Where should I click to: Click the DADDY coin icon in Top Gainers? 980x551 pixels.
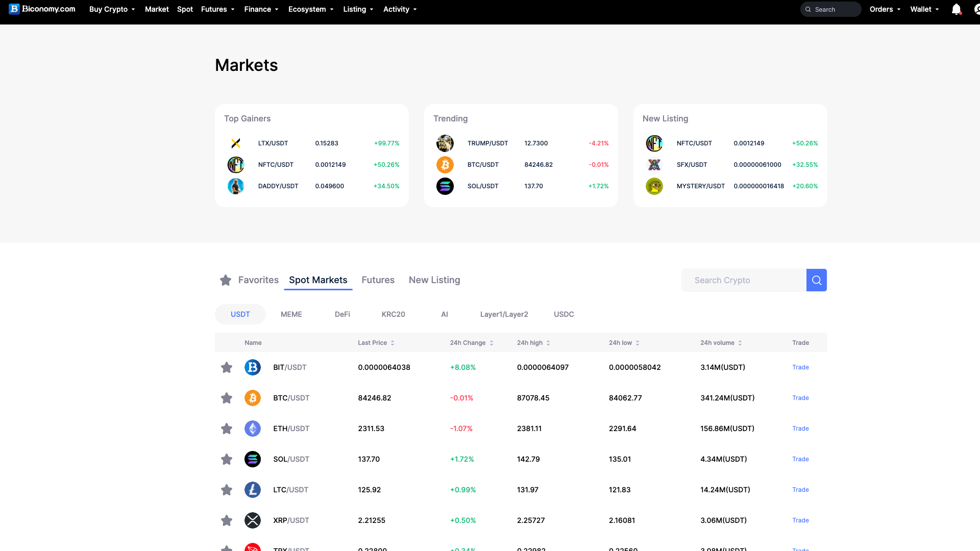pyautogui.click(x=236, y=186)
